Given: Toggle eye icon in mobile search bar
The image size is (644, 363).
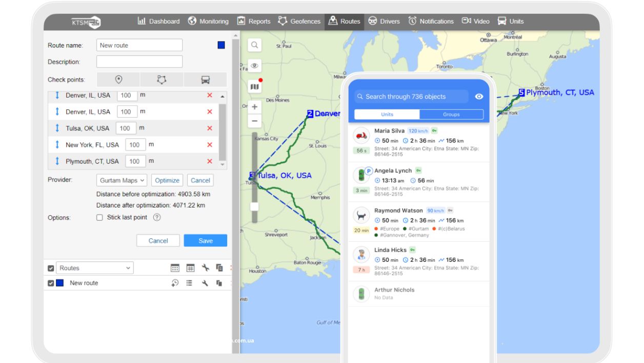Looking at the screenshot, I should tap(479, 97).
